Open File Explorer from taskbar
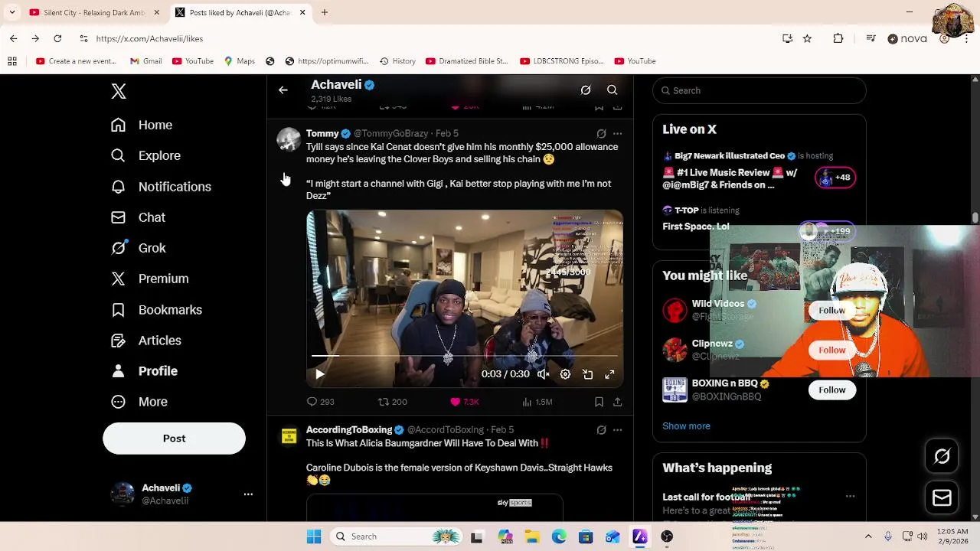 (x=532, y=536)
